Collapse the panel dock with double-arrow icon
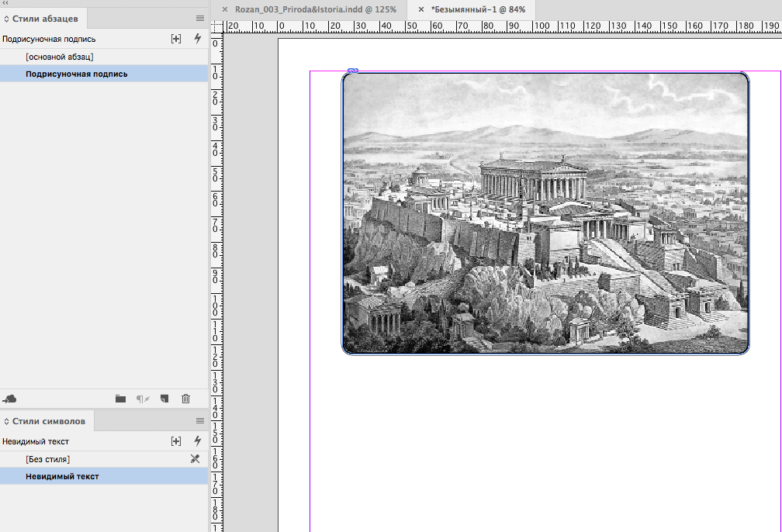This screenshot has height=532, width=782. point(6,3)
